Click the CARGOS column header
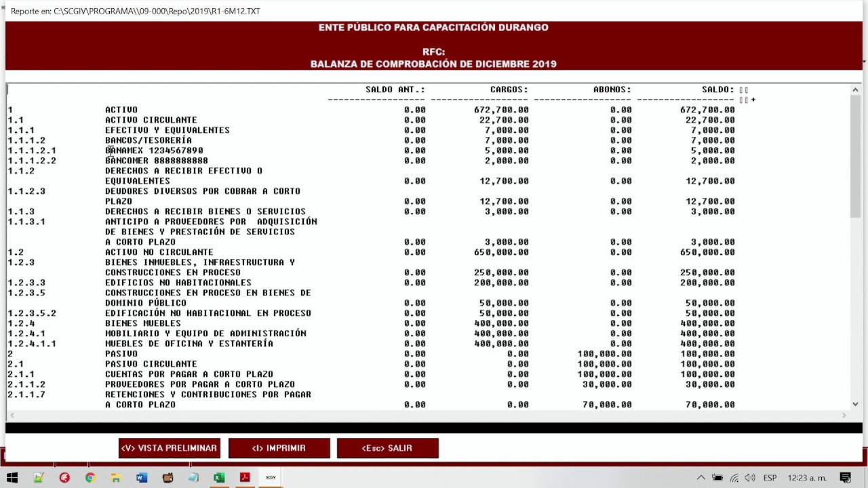Image resolution: width=868 pixels, height=488 pixels. [509, 89]
